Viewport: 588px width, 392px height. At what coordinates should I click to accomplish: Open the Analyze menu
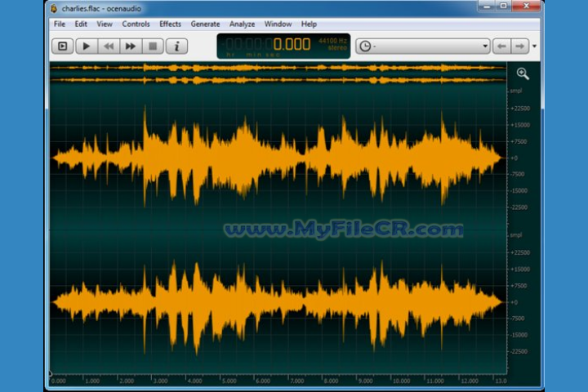tap(242, 24)
